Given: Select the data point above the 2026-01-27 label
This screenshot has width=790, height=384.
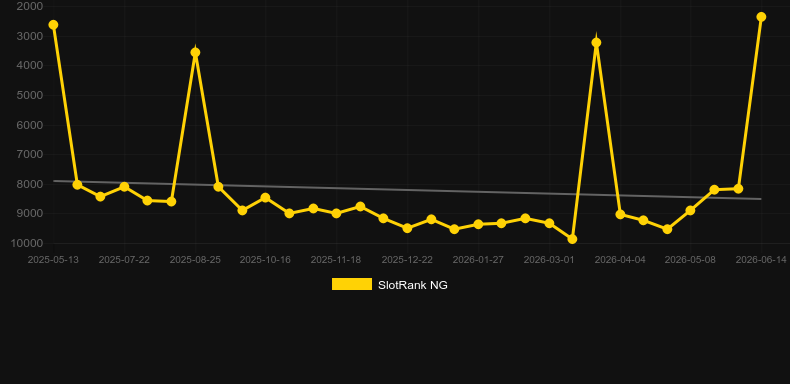Looking at the screenshot, I should pos(478,224).
